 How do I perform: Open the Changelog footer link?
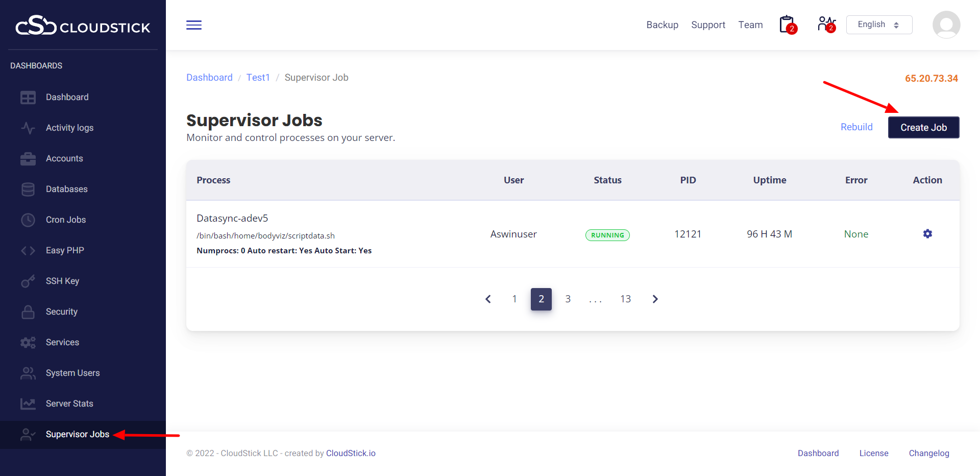pyautogui.click(x=928, y=453)
